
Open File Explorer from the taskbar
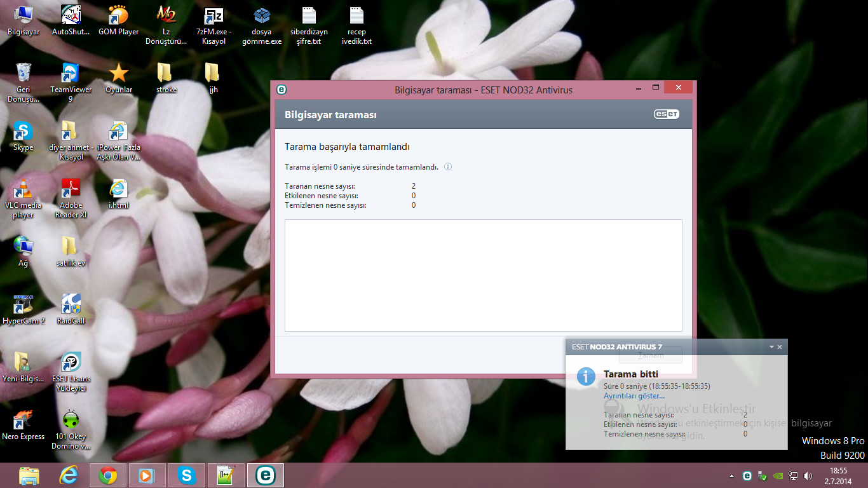point(29,475)
